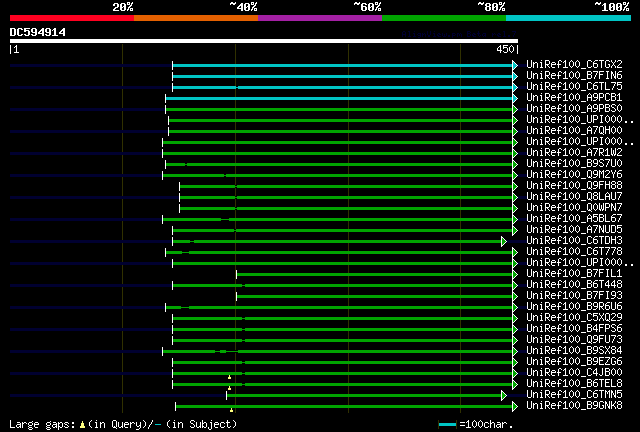Screen dimensions: 640x432
Task: Click the arrowhead ending the UniRef100_C6TL75 alignment
Action: pyautogui.click(x=515, y=87)
